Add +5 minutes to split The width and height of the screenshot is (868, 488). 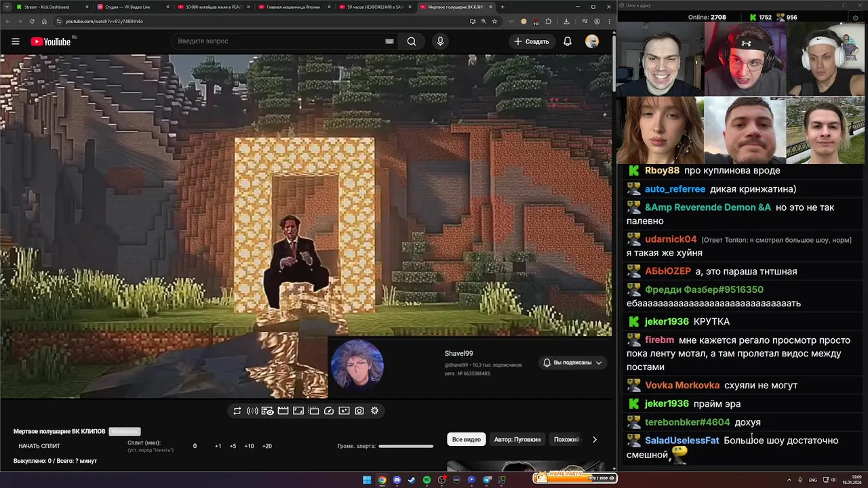click(x=233, y=446)
